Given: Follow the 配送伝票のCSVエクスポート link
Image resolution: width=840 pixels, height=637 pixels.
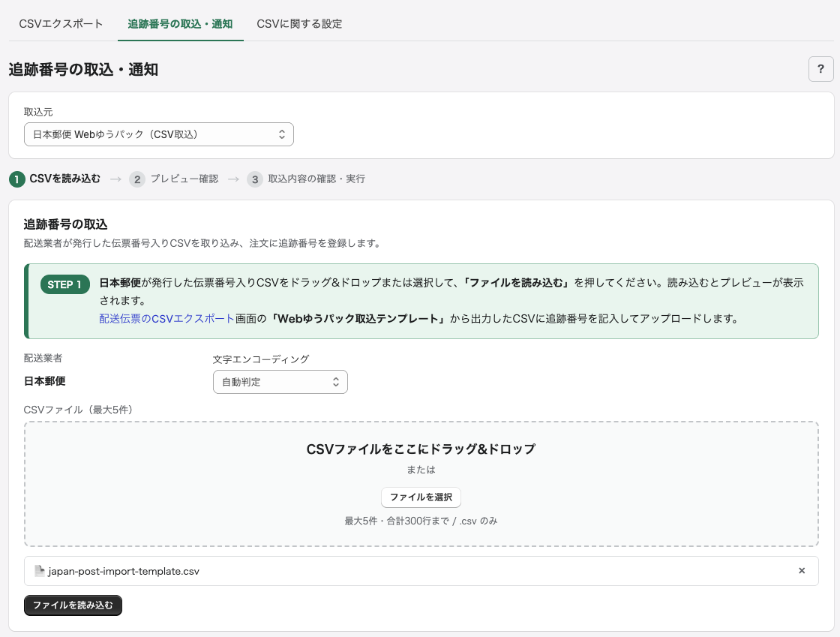Looking at the screenshot, I should coord(166,319).
